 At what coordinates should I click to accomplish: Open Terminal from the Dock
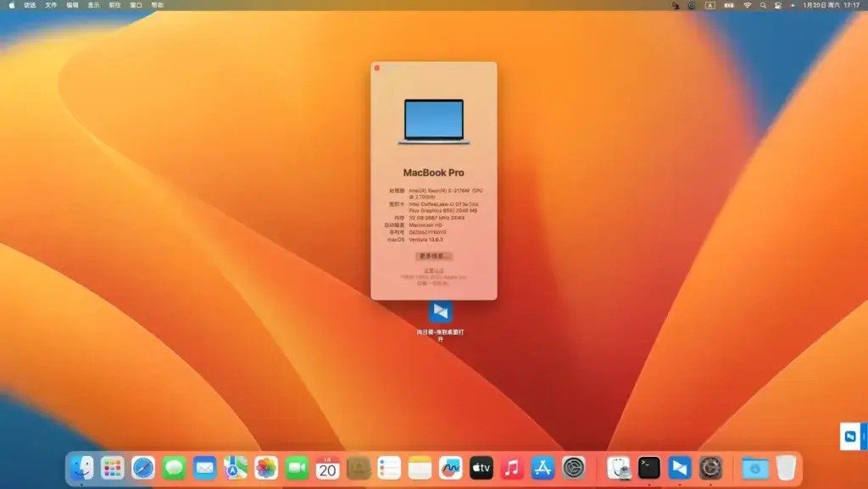(648, 468)
